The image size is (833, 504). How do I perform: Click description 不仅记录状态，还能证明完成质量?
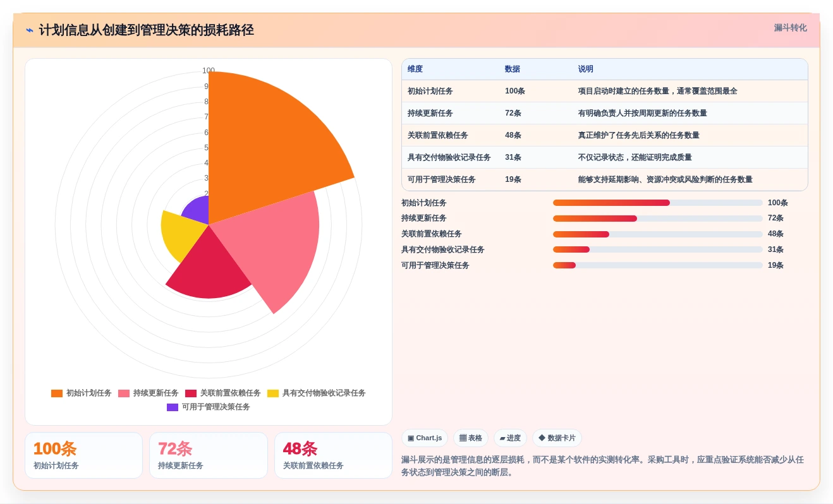tap(635, 157)
